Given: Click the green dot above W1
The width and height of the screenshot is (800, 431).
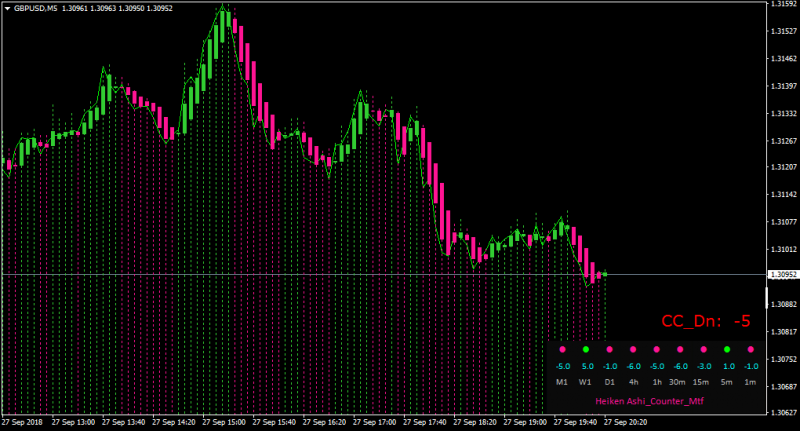Looking at the screenshot, I should [586, 349].
